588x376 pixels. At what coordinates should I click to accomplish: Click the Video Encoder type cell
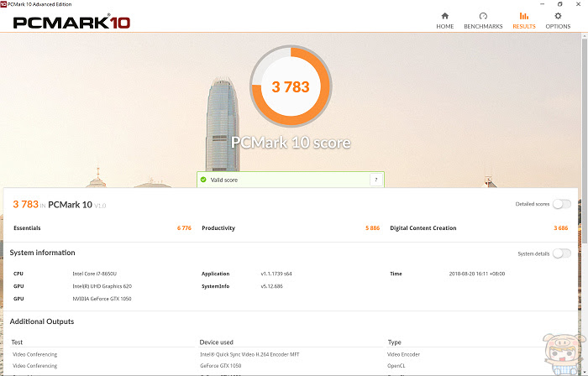tap(403, 354)
